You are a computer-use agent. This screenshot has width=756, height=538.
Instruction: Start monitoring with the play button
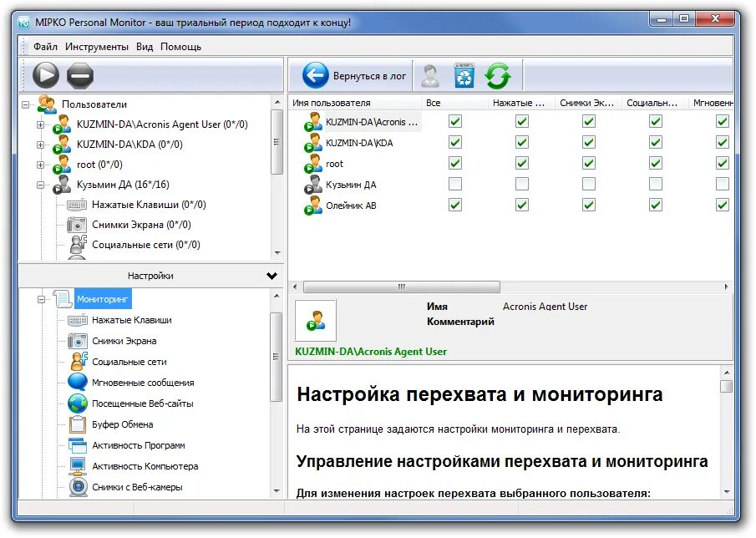tap(46, 75)
